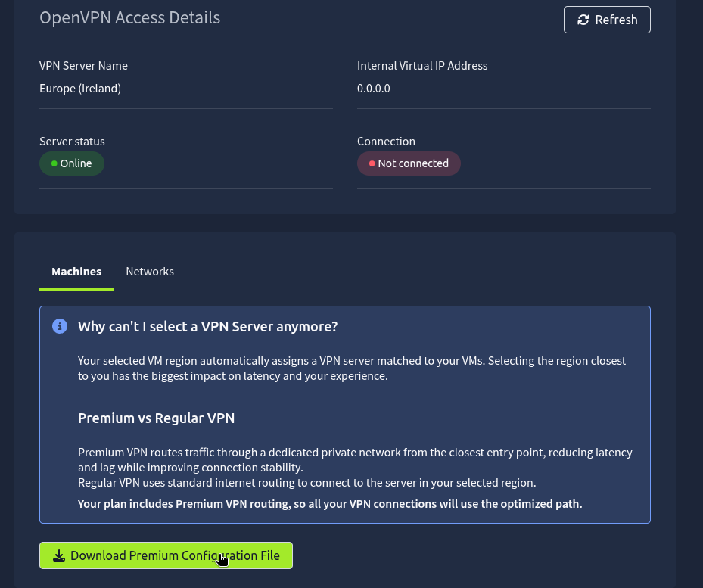Select the Machines tab
Image resolution: width=703 pixels, height=588 pixels.
click(x=76, y=272)
